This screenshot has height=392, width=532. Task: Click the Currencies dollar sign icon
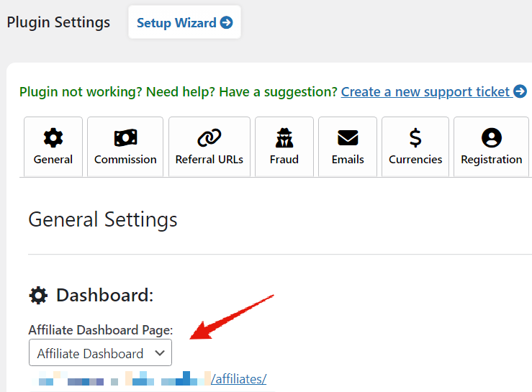coord(415,137)
